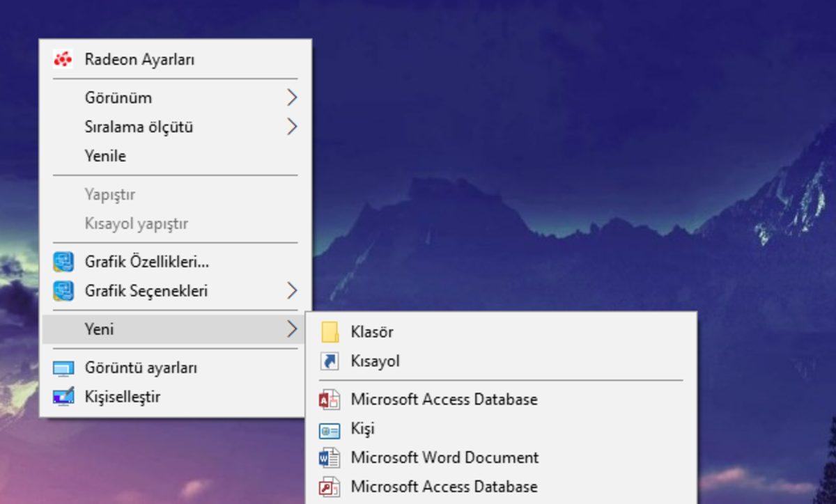Expand the Sıralama ölçütü submenu arrow

292,127
